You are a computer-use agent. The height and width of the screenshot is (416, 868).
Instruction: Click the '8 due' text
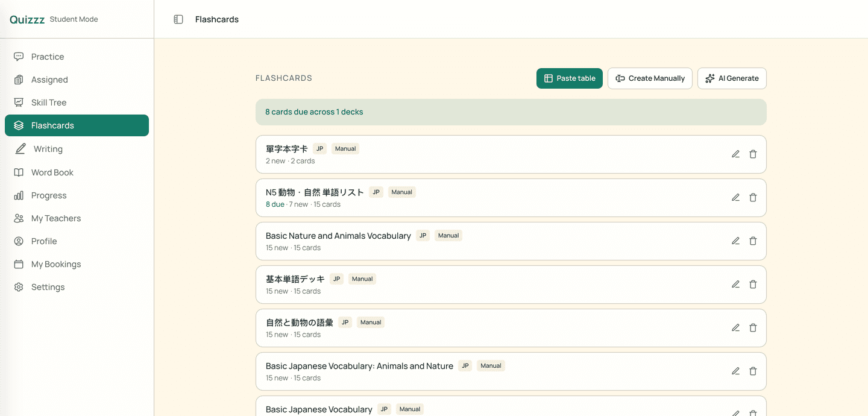tap(275, 204)
